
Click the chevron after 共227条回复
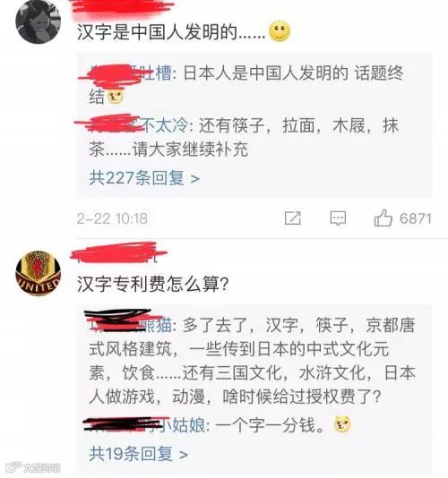coord(194,179)
